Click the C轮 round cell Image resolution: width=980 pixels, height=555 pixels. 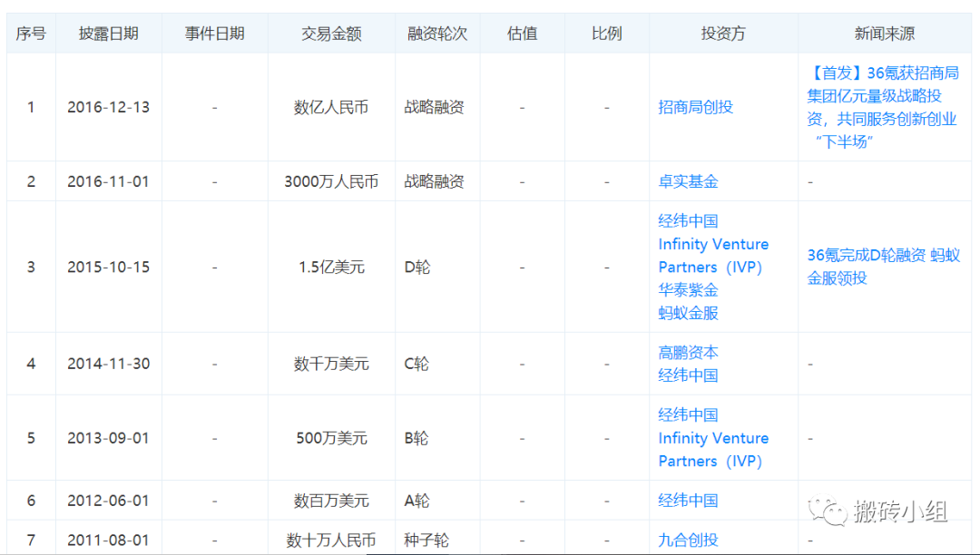tap(416, 364)
